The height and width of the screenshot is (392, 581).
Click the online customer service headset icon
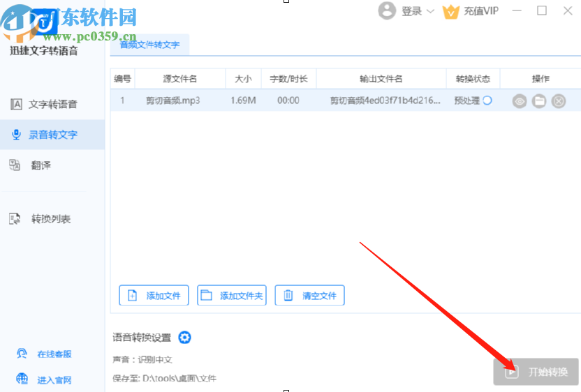(x=22, y=354)
